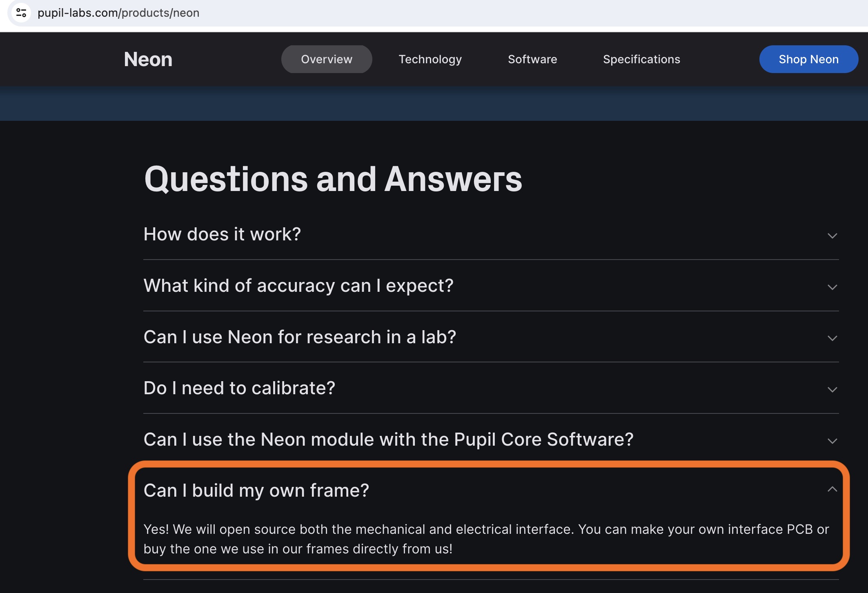The image size is (868, 593).
Task: Expand the "How does it work?" chevron
Action: pyautogui.click(x=832, y=236)
